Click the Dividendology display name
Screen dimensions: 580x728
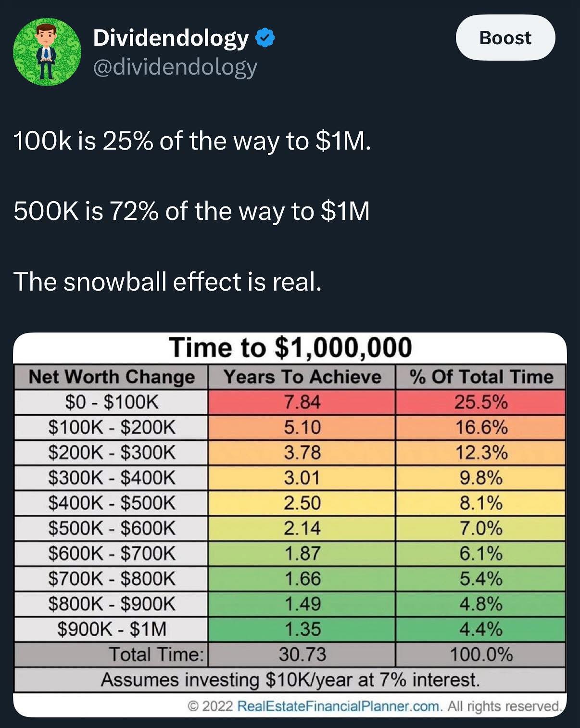coord(171,38)
